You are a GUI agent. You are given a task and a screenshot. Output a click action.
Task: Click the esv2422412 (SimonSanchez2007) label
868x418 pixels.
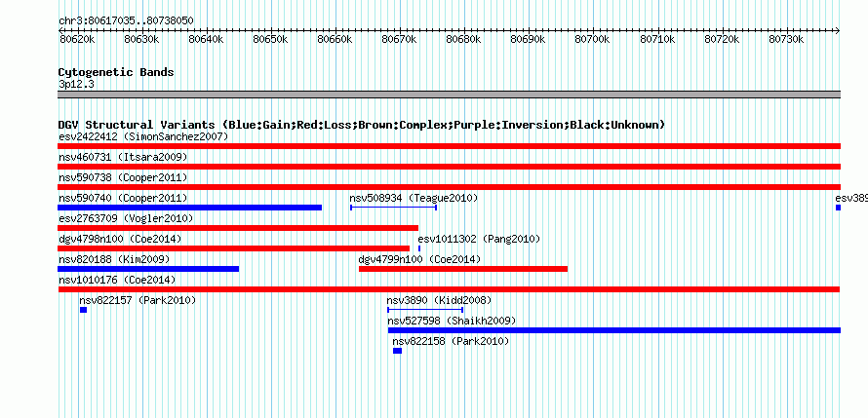pos(143,136)
